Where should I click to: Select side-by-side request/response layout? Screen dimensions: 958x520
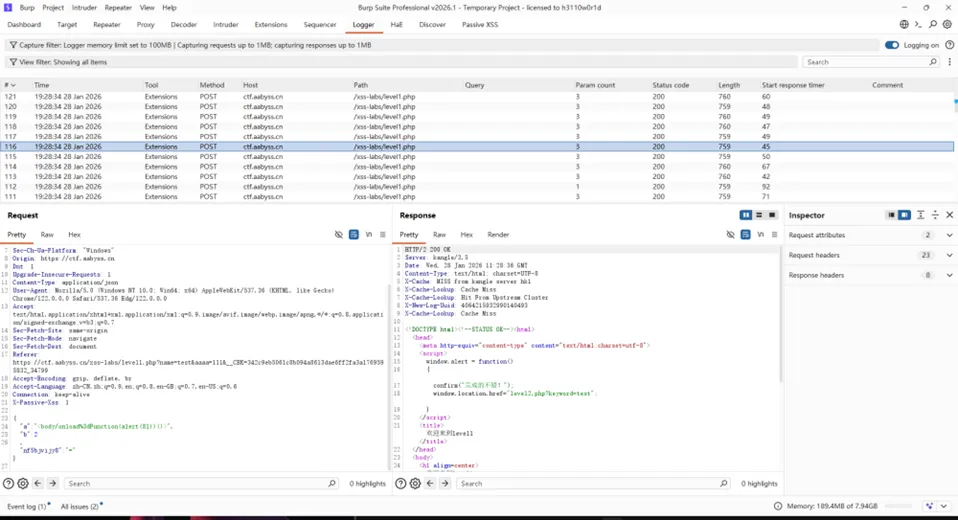(745, 215)
